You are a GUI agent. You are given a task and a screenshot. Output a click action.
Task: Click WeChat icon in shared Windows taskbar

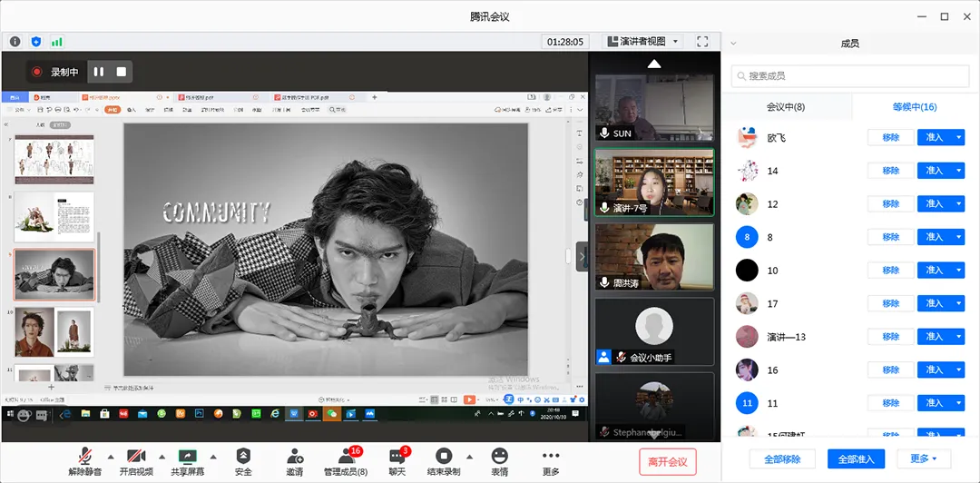coord(332,414)
